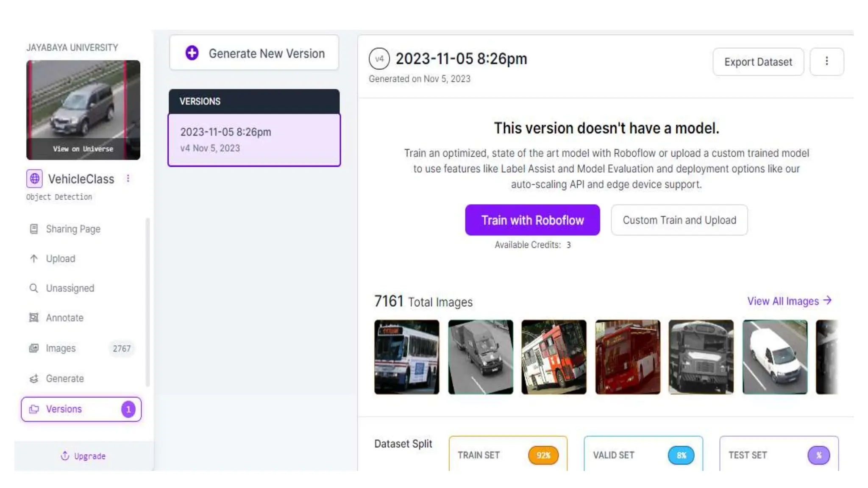Click the Upload arrow icon
The width and height of the screenshot is (868, 488).
pos(34,258)
